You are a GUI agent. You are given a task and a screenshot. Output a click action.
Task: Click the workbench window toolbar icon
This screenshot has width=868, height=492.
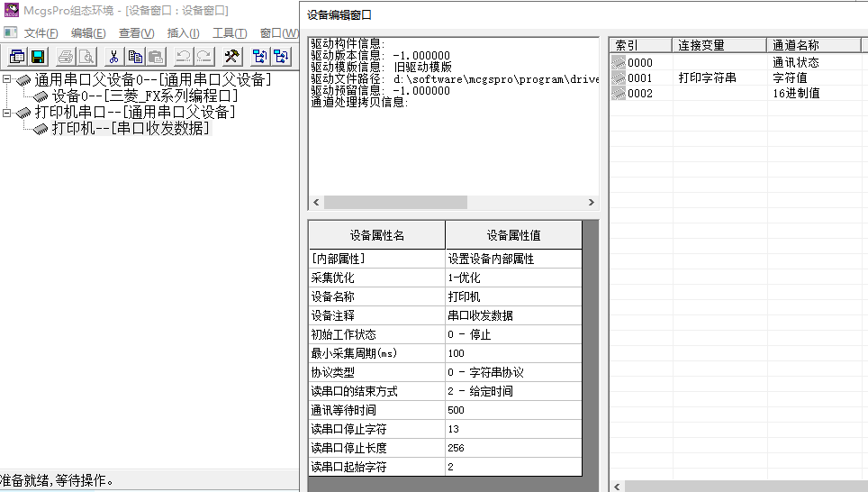pyautogui.click(x=17, y=57)
